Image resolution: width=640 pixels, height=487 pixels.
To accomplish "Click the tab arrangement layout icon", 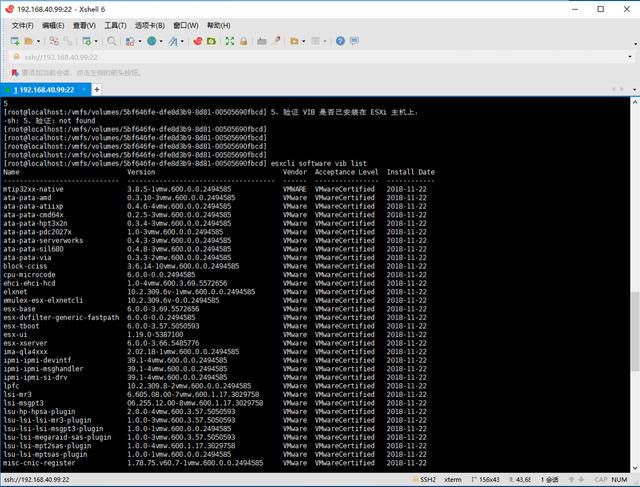I will pos(316,41).
